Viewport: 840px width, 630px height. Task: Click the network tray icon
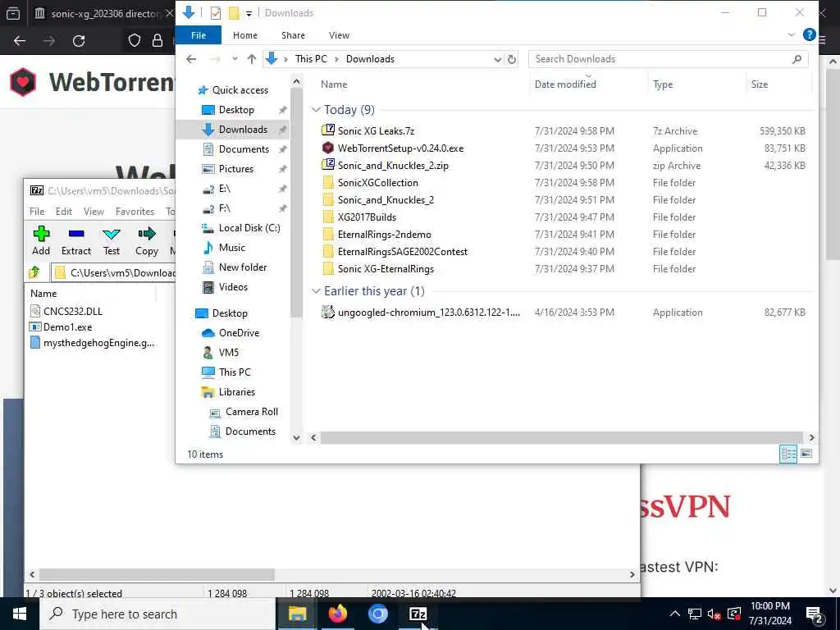694,614
